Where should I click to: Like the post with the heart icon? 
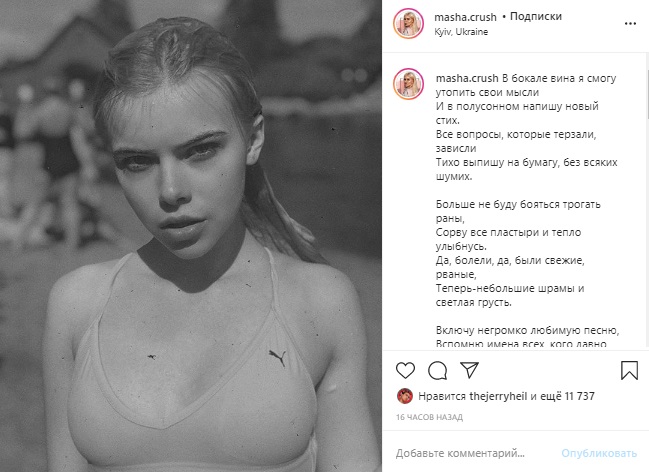(x=405, y=370)
